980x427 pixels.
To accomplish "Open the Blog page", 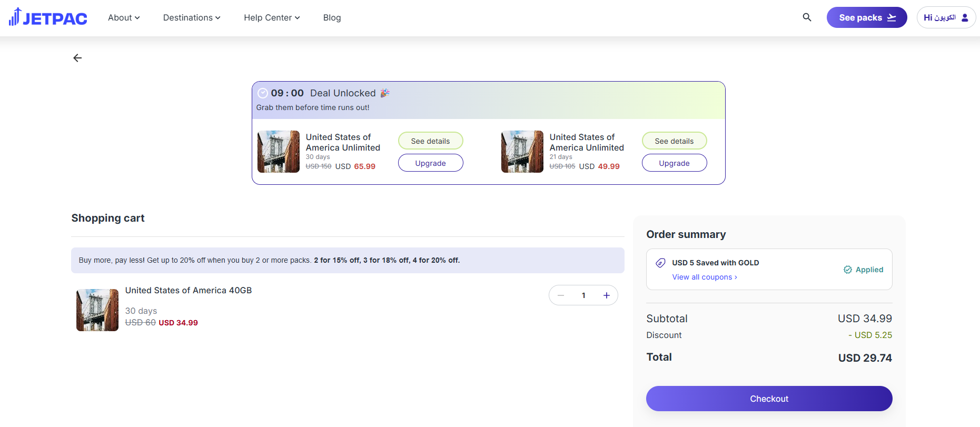I will [332, 17].
